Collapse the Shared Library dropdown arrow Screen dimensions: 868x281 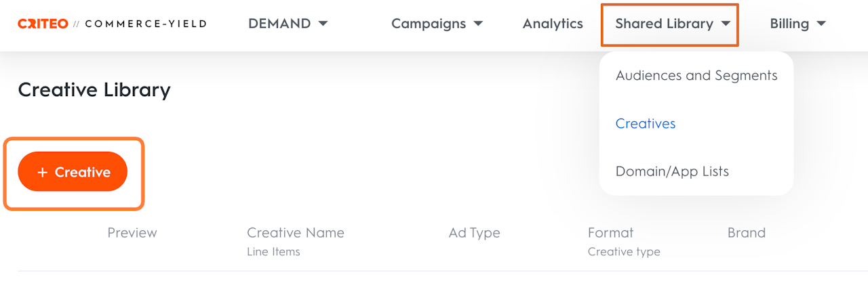pyautogui.click(x=726, y=24)
